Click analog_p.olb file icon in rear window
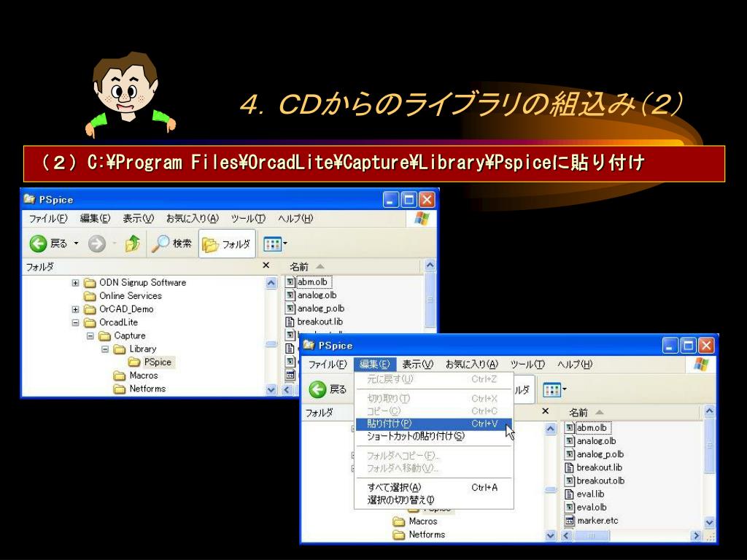Screen dimensions: 747x560 pyautogui.click(x=290, y=308)
